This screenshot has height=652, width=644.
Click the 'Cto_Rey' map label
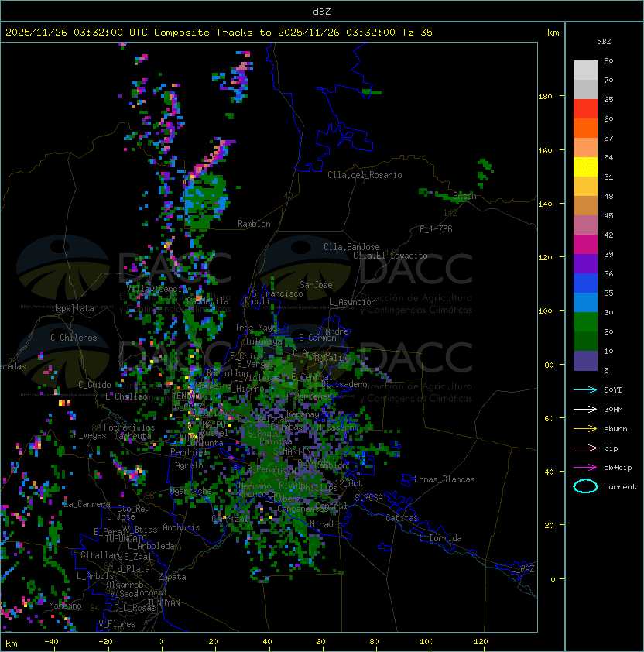pyautogui.click(x=133, y=509)
